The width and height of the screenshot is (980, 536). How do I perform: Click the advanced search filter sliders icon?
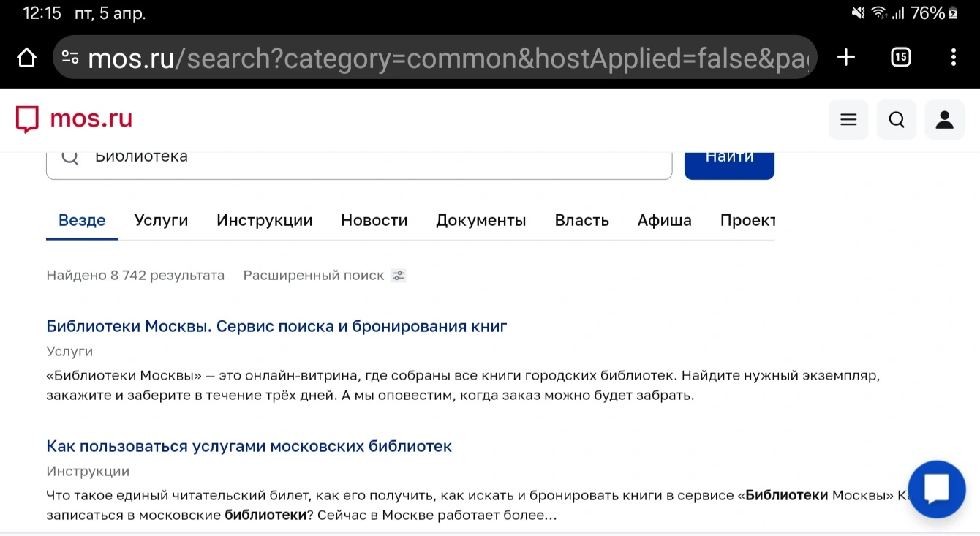pos(398,276)
